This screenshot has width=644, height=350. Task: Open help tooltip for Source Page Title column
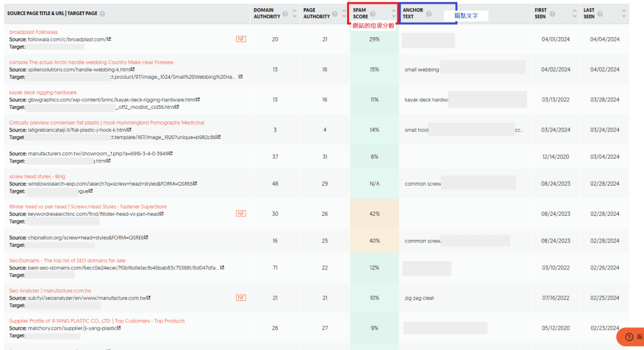(x=103, y=14)
